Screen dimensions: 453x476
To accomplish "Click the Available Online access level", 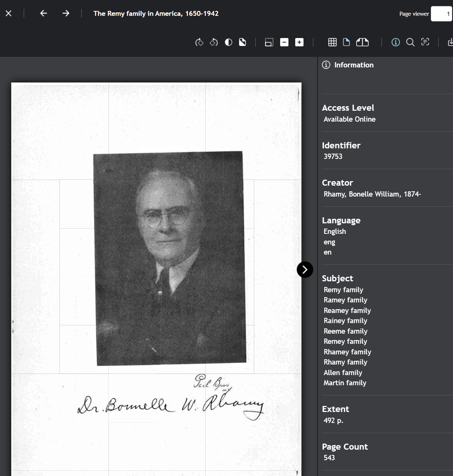I will point(349,119).
